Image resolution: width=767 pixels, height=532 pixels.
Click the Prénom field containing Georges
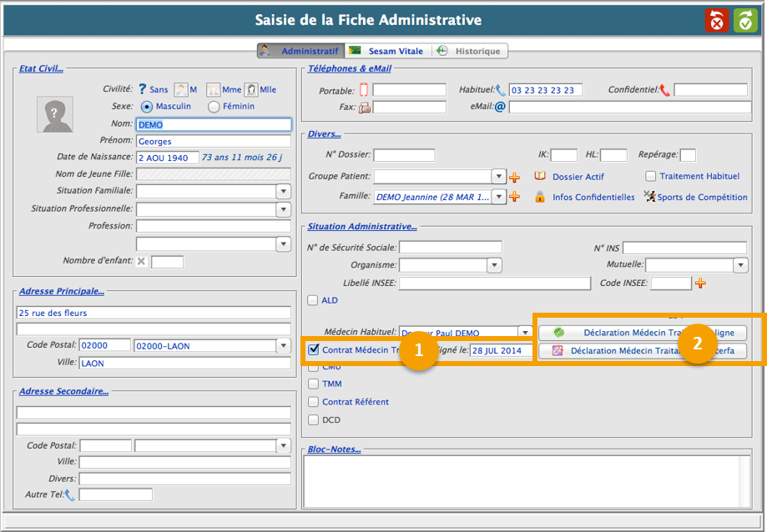pos(214,141)
